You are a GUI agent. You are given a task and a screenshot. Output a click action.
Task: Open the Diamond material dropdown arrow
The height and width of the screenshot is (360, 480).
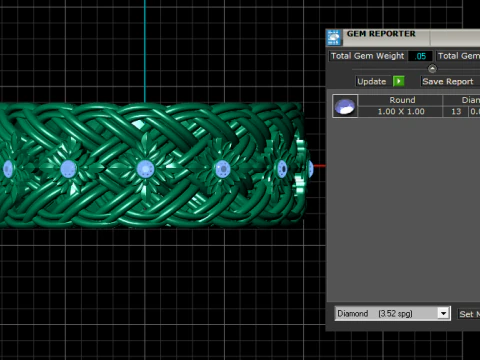[443, 314]
